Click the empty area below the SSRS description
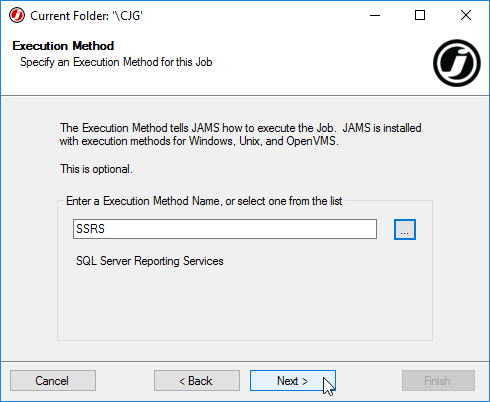Screen dimensions: 490x402 [245, 303]
